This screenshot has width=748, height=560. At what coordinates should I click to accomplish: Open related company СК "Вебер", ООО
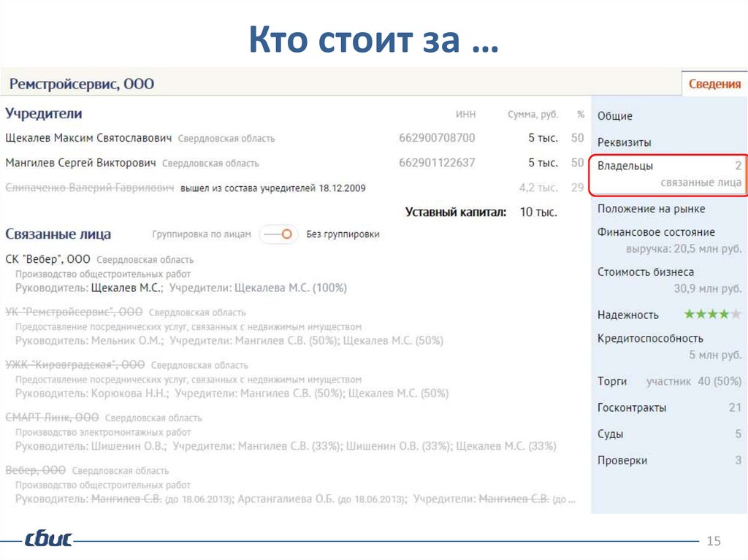pos(48,259)
